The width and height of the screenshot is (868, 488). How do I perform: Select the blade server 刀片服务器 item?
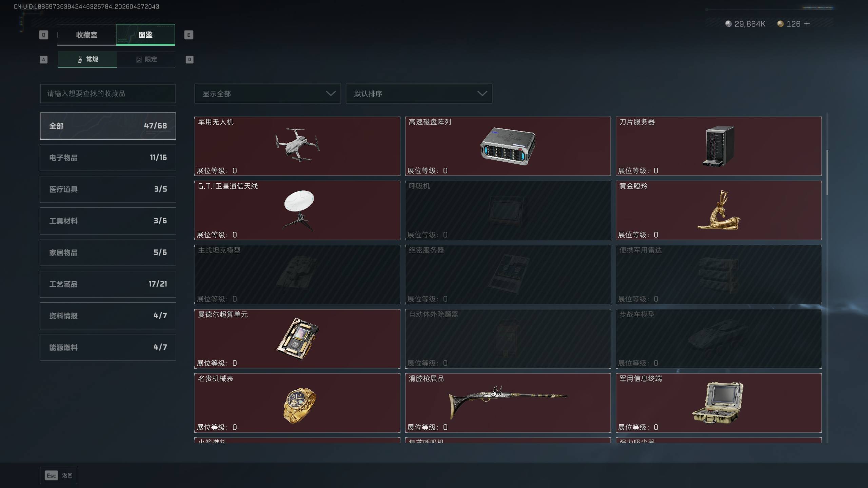point(718,146)
